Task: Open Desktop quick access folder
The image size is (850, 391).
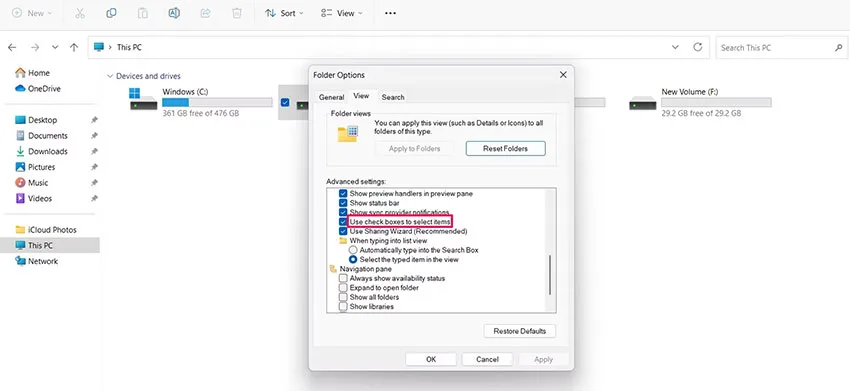Action: pos(36,120)
